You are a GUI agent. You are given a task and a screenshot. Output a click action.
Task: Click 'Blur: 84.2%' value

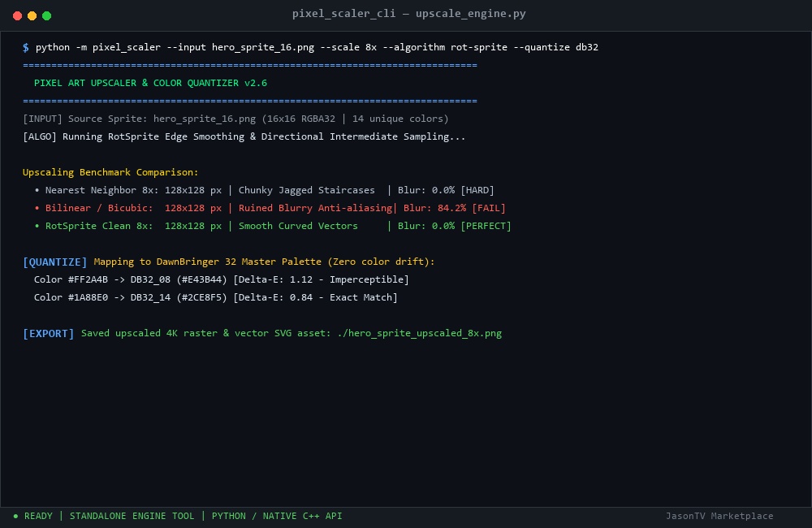[434, 208]
